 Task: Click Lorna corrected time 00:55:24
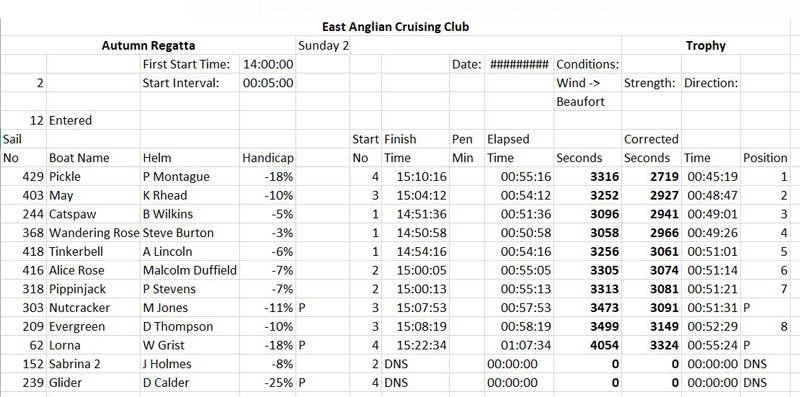(711, 345)
